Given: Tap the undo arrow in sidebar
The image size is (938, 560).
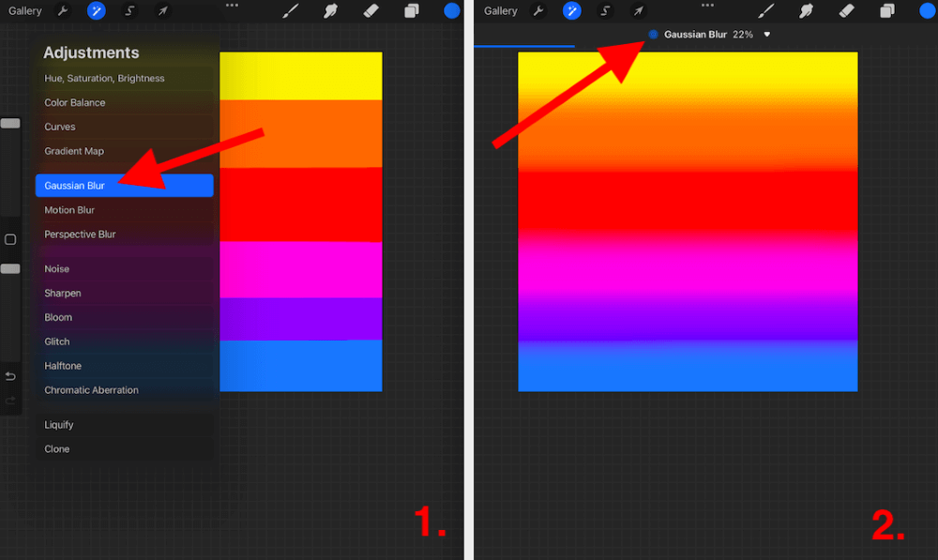Looking at the screenshot, I should tap(10, 376).
